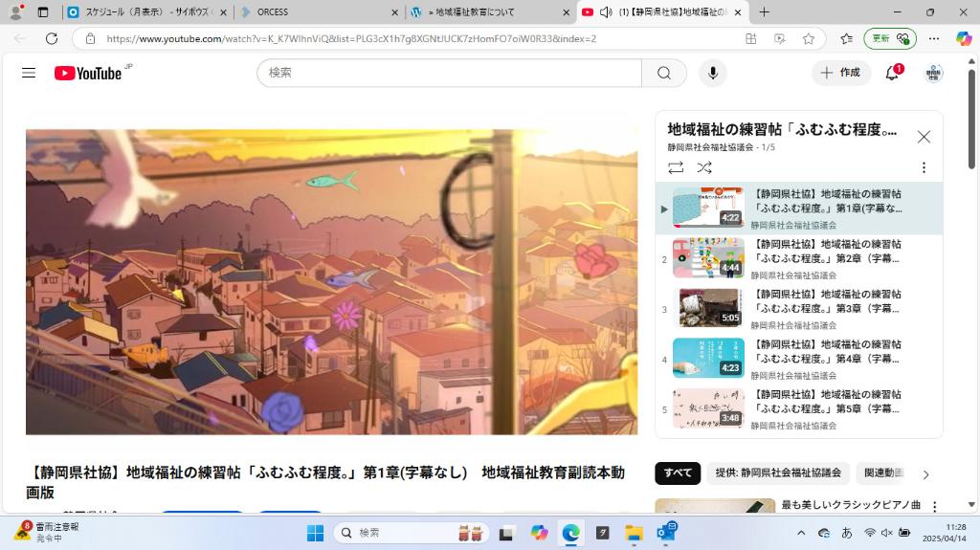Viewport: 980px width, 550px height.
Task: Open the account avatar menu
Action: (933, 73)
